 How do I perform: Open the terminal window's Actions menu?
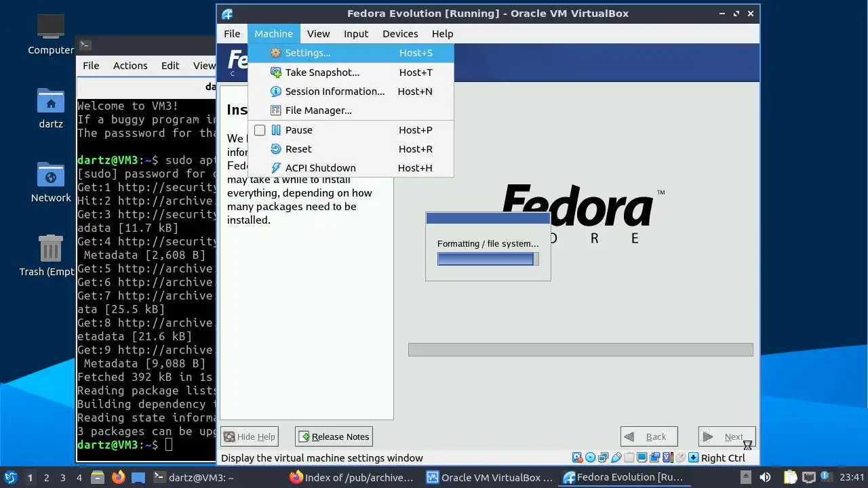point(130,66)
